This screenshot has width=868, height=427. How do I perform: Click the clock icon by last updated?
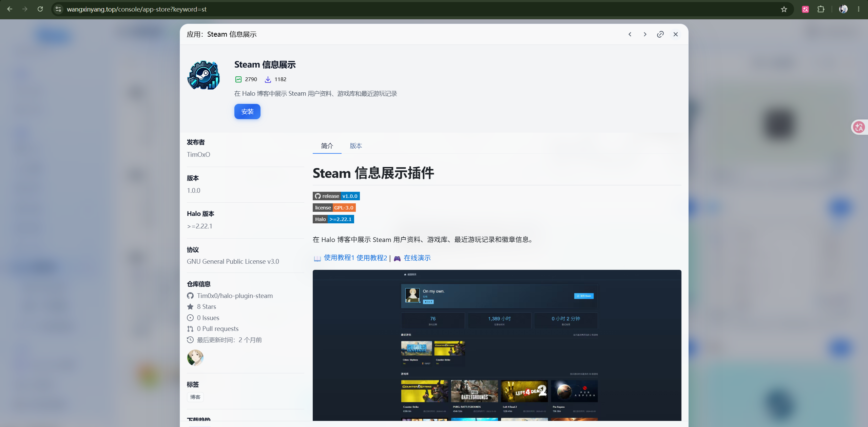point(190,340)
